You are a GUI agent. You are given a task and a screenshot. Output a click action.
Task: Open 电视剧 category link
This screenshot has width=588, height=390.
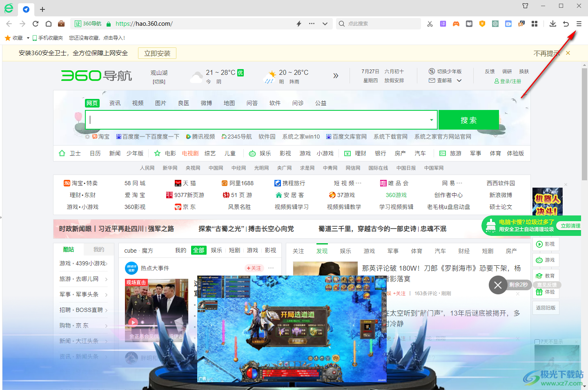tap(190, 153)
